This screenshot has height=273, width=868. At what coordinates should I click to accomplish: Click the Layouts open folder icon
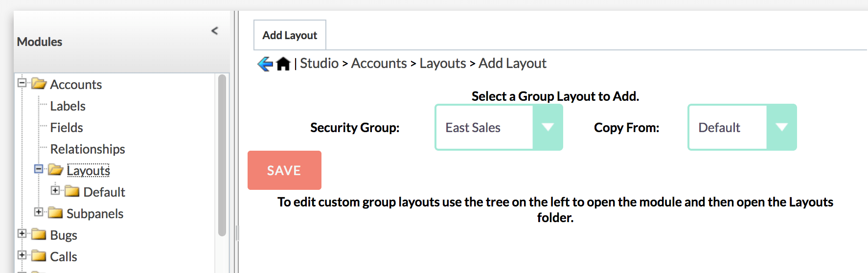coord(56,170)
